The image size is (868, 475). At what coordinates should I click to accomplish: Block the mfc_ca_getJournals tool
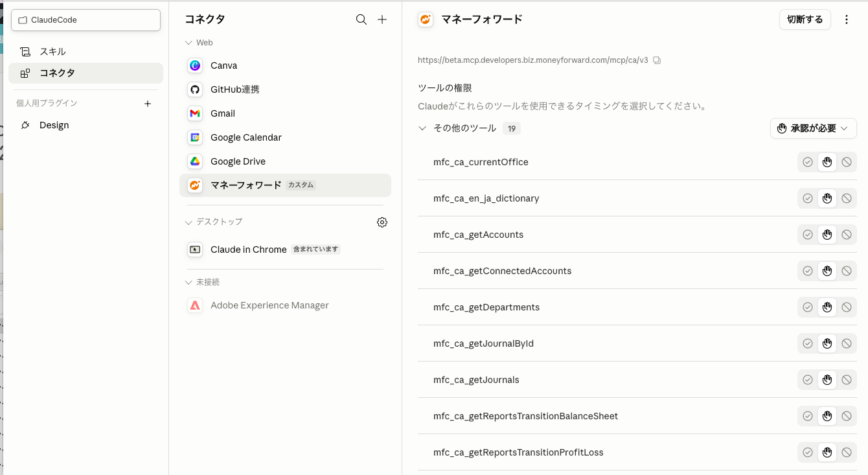click(x=847, y=380)
